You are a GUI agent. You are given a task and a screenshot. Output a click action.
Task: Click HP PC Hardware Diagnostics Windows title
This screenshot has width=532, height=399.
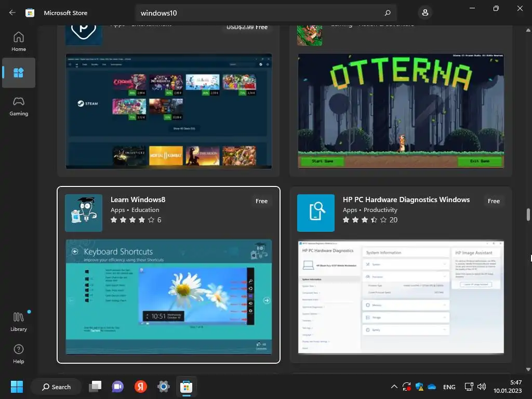coord(406,199)
